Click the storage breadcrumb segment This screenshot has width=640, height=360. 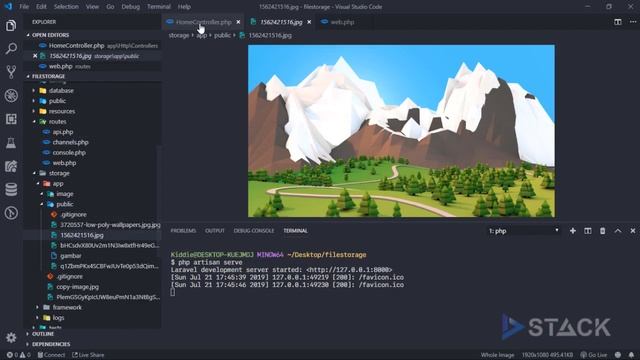coord(179,36)
